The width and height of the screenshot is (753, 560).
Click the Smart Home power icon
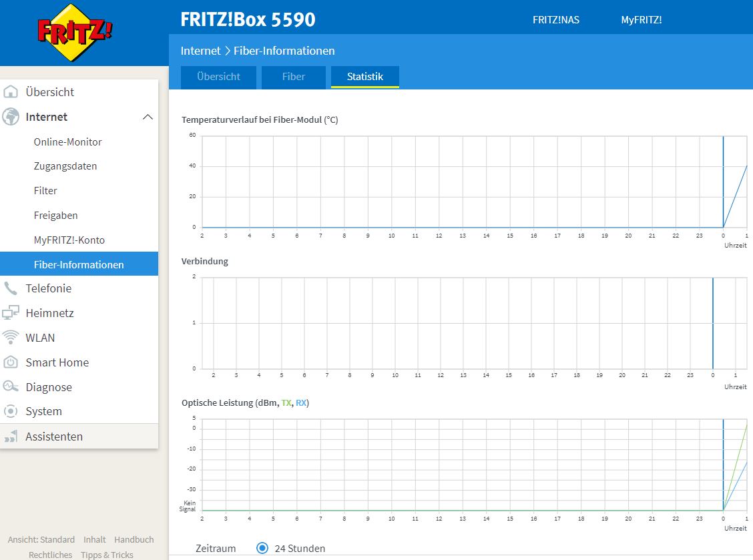[11, 362]
